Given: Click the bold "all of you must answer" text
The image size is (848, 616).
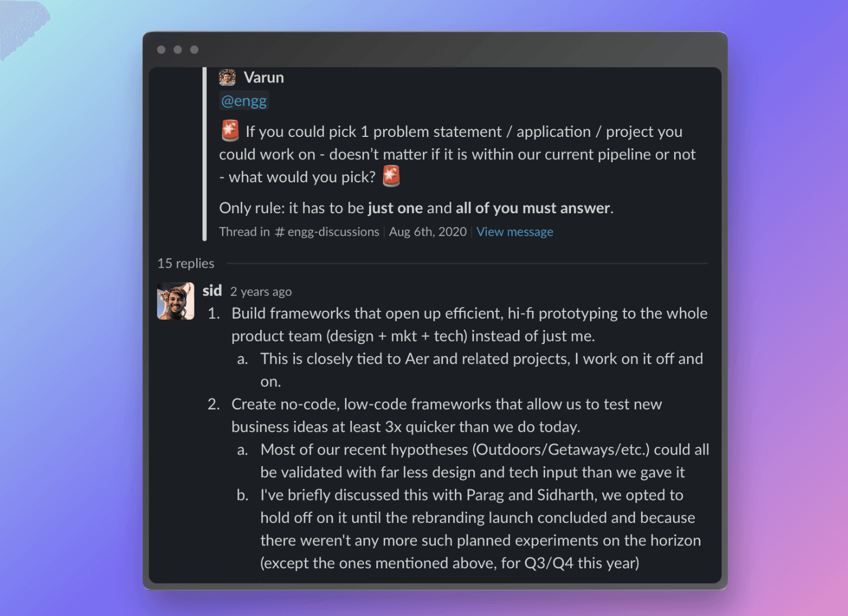Looking at the screenshot, I should 532,208.
